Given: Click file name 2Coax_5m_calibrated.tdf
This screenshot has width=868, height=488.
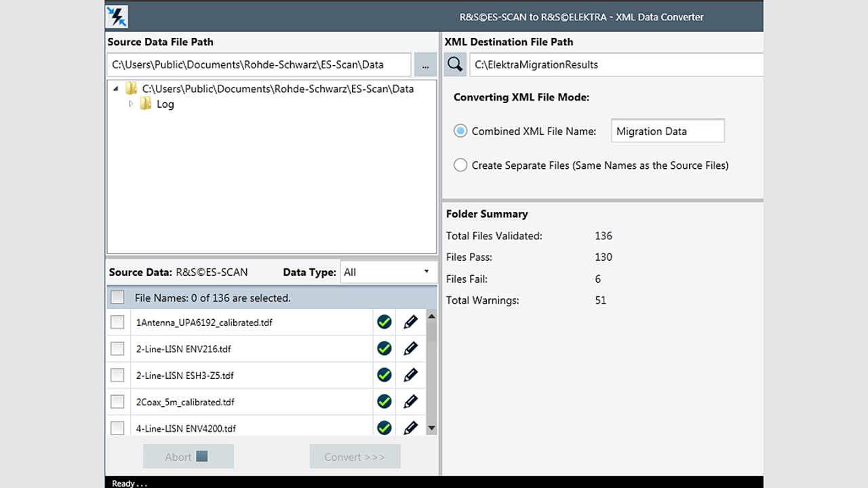Looking at the screenshot, I should click(x=185, y=402).
